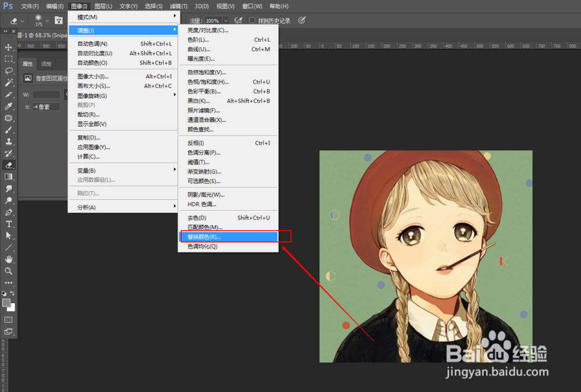Click the X position field showing -4 像素
581x392 pixels.
click(x=46, y=107)
